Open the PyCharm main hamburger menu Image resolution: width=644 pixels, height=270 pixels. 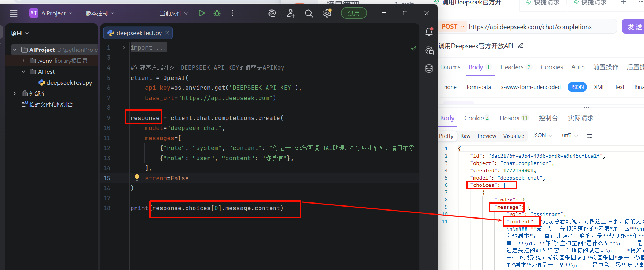pyautogui.click(x=14, y=13)
